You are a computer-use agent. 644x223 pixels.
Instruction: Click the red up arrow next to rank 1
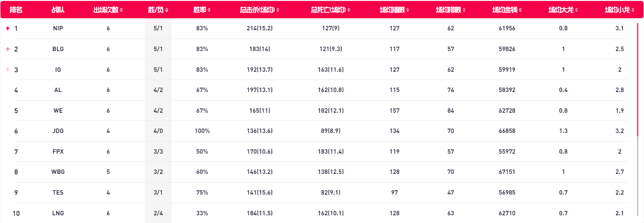7,28
